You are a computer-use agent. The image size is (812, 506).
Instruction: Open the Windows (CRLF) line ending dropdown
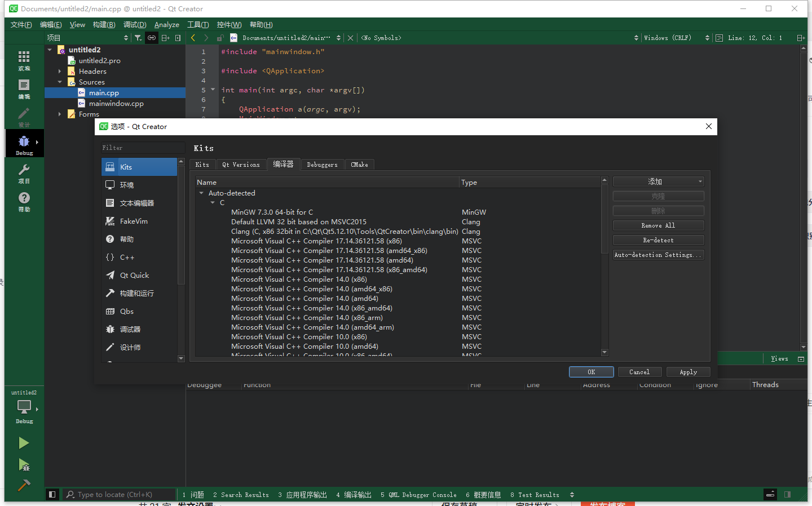click(676, 38)
